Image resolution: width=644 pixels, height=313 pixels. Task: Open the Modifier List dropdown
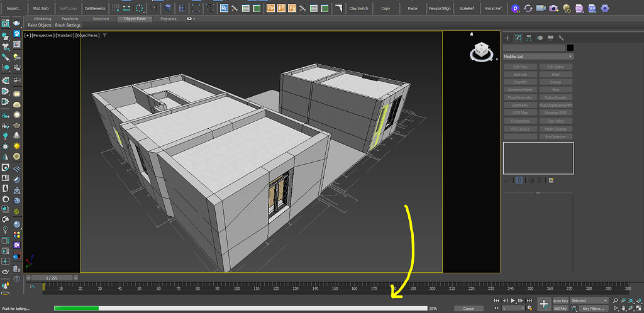pos(538,56)
